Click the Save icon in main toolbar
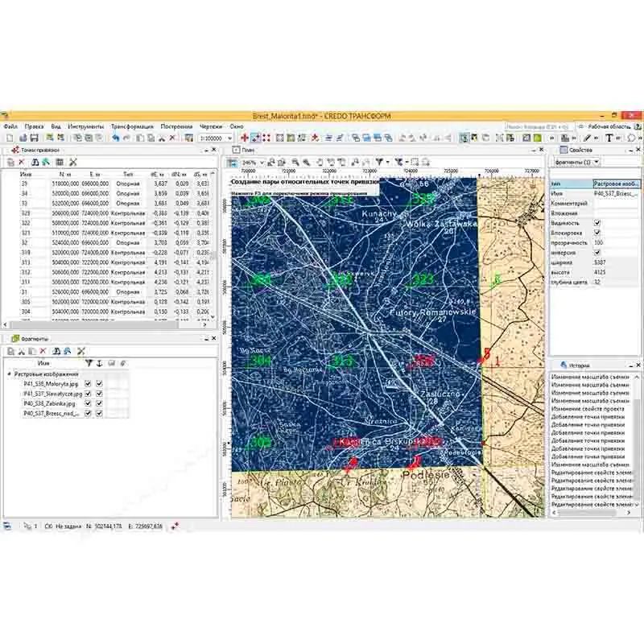Screen dimensions: 644x644 [34, 138]
